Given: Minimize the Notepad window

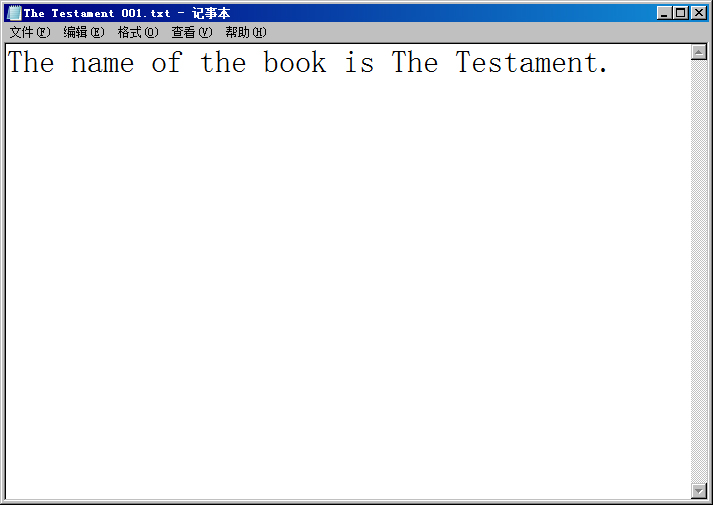Looking at the screenshot, I should [665, 13].
